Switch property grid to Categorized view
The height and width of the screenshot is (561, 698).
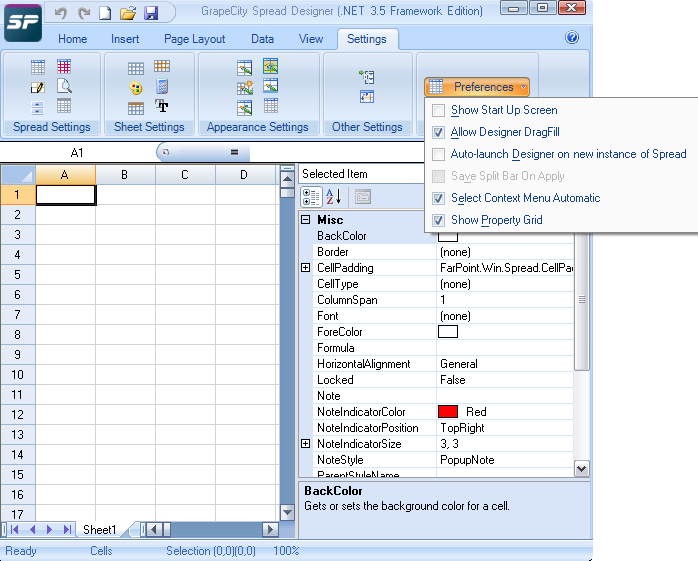click(311, 196)
